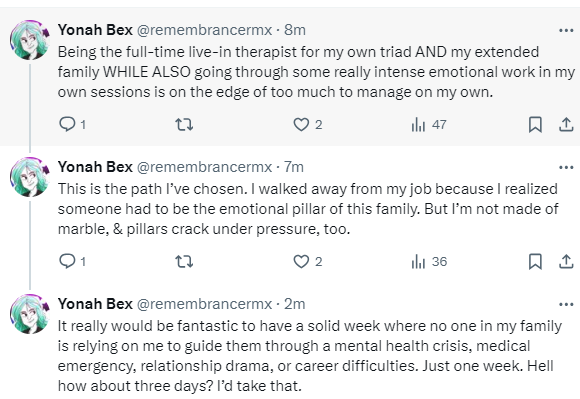Image resolution: width=580 pixels, height=399 pixels.
Task: Retweet the 8m triad therapist tweet
Action: [184, 124]
